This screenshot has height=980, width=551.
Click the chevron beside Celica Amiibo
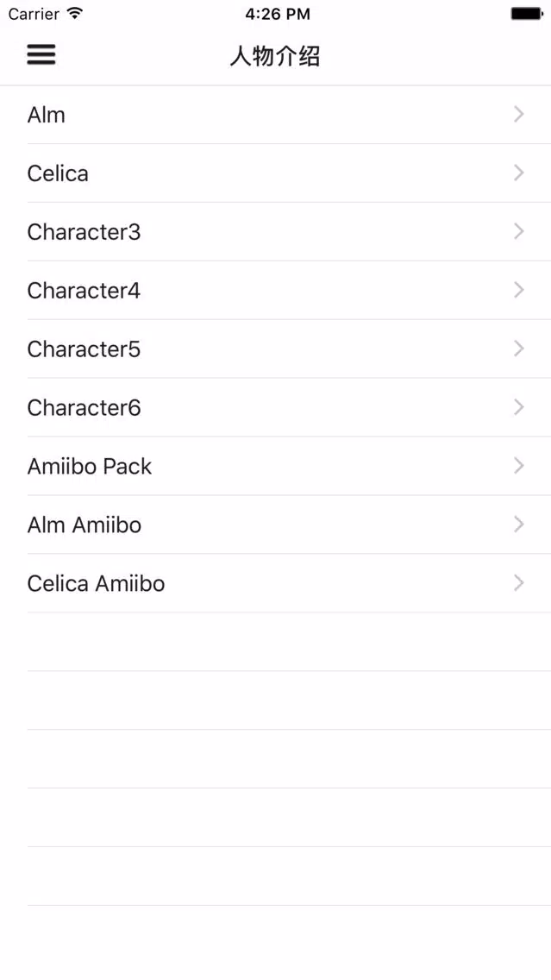point(518,583)
